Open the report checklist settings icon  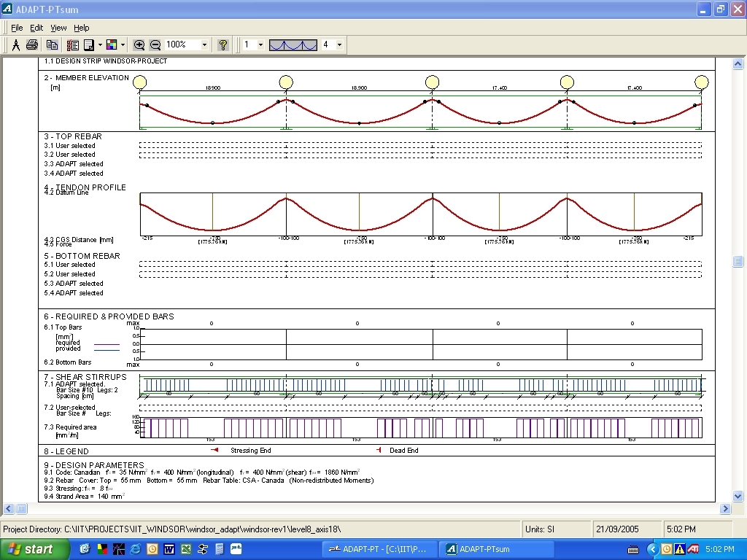[x=72, y=45]
